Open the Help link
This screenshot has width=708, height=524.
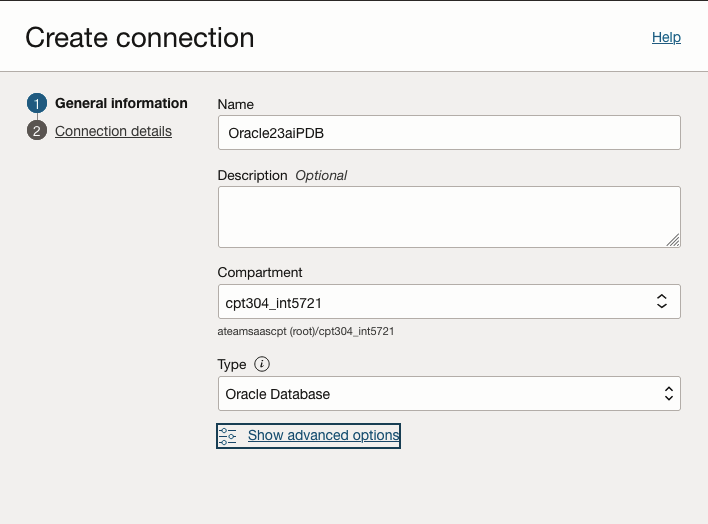666,37
